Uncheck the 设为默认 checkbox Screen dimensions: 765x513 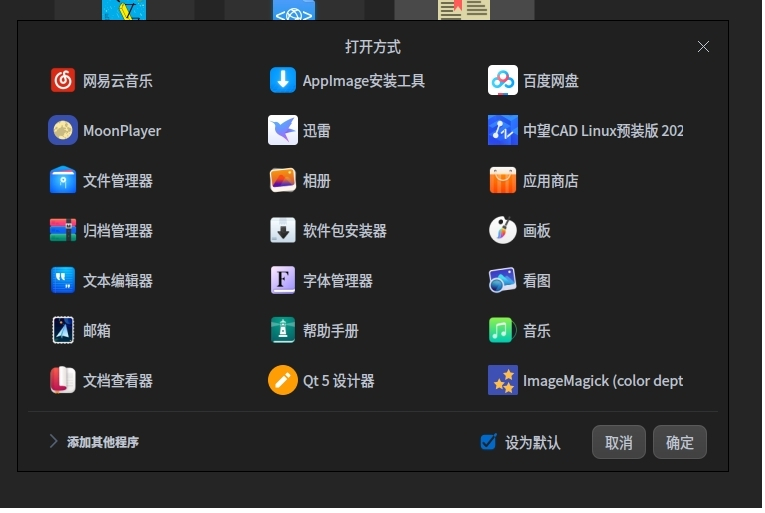[488, 442]
